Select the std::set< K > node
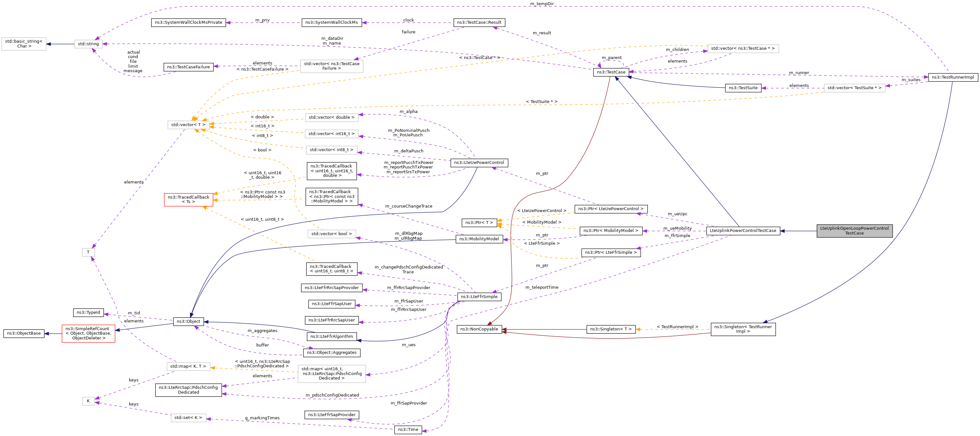 (x=188, y=418)
